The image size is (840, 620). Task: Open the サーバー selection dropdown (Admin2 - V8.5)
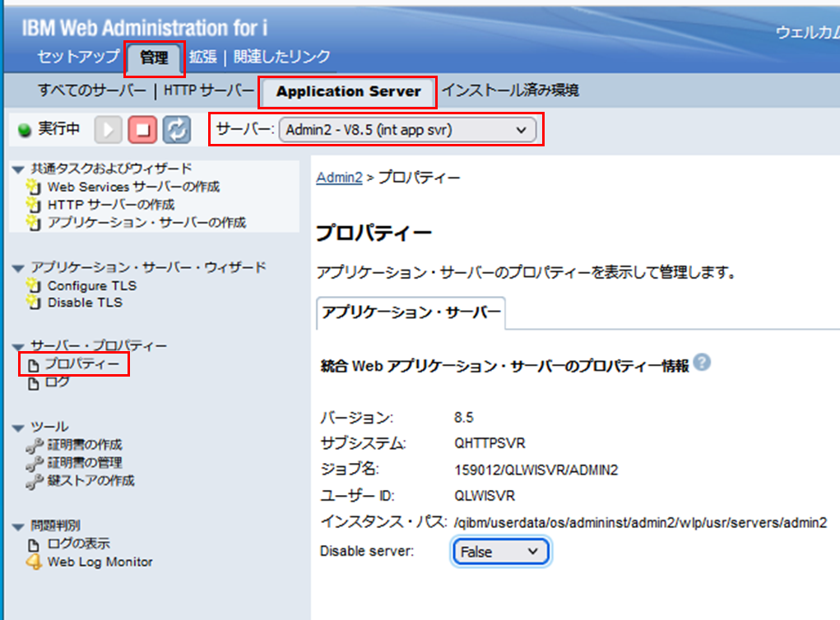[407, 130]
